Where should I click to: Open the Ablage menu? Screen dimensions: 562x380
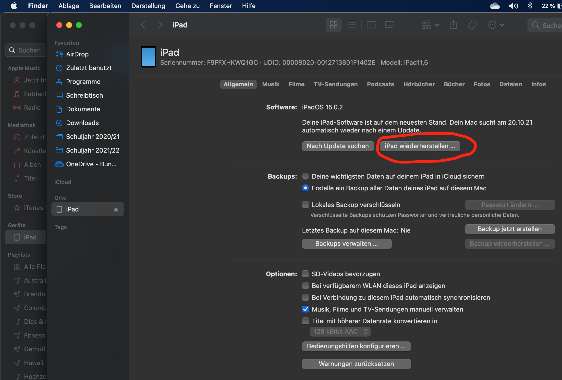(x=69, y=6)
